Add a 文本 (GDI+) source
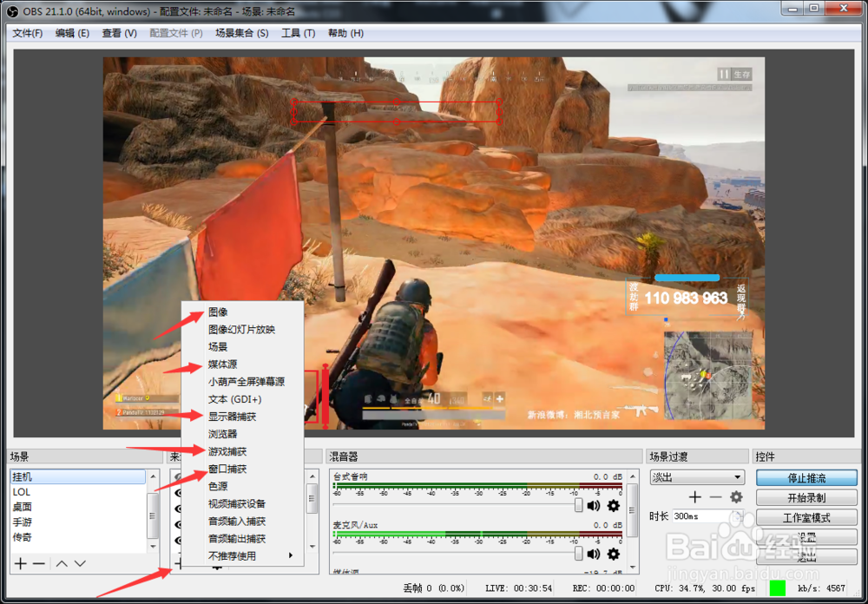 242,399
